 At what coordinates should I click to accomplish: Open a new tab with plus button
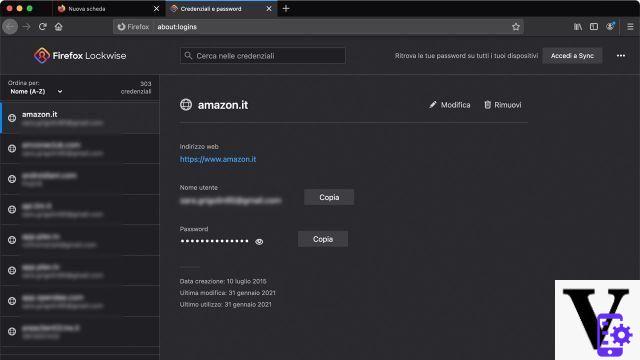click(x=286, y=9)
